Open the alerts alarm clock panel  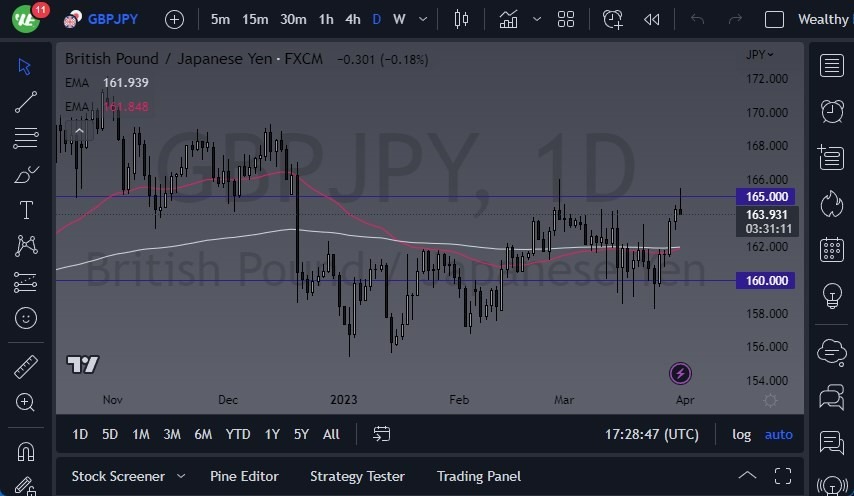click(x=832, y=112)
